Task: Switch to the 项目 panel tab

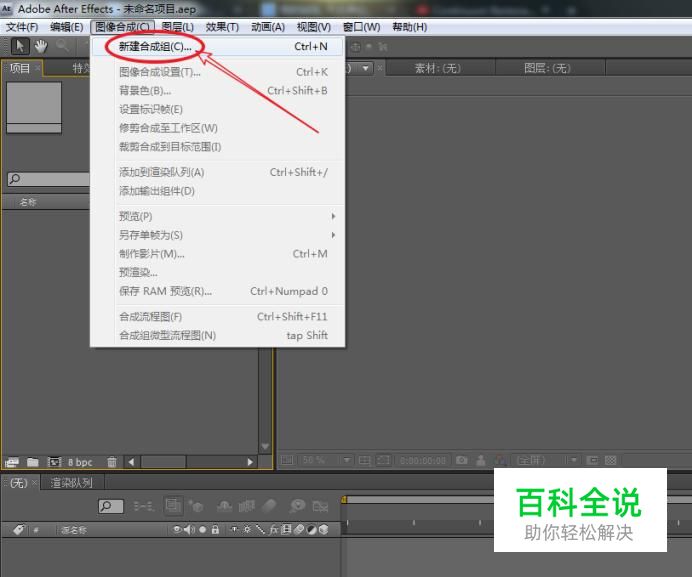Action: pyautogui.click(x=20, y=68)
